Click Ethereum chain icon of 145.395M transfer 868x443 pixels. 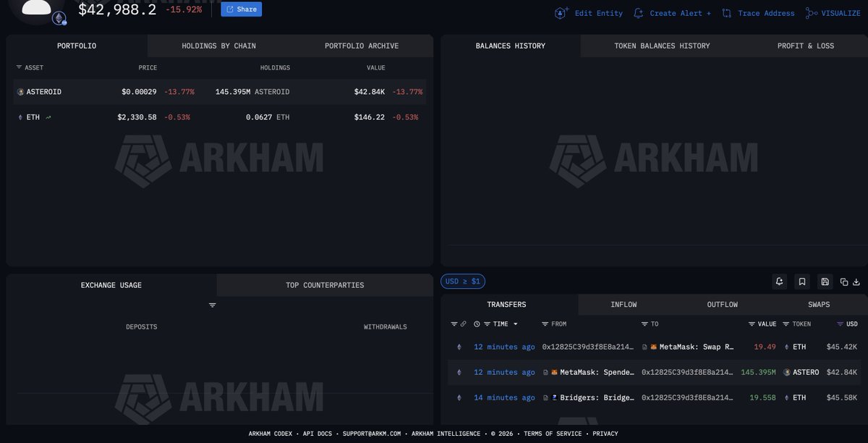(x=459, y=373)
